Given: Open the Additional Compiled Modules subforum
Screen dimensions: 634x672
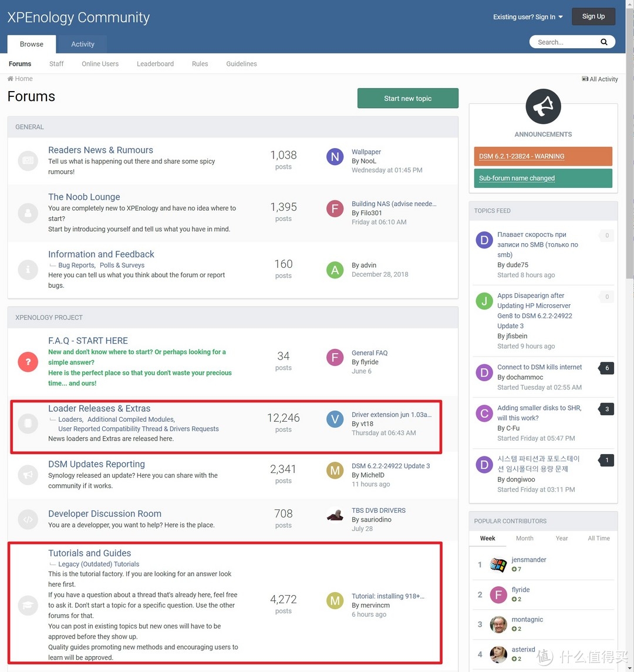Looking at the screenshot, I should [131, 419].
